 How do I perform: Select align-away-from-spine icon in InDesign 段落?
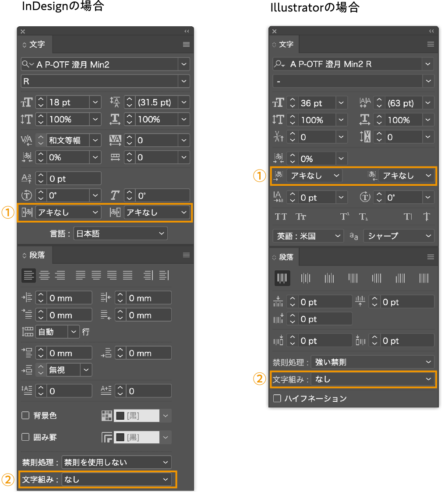(x=164, y=276)
